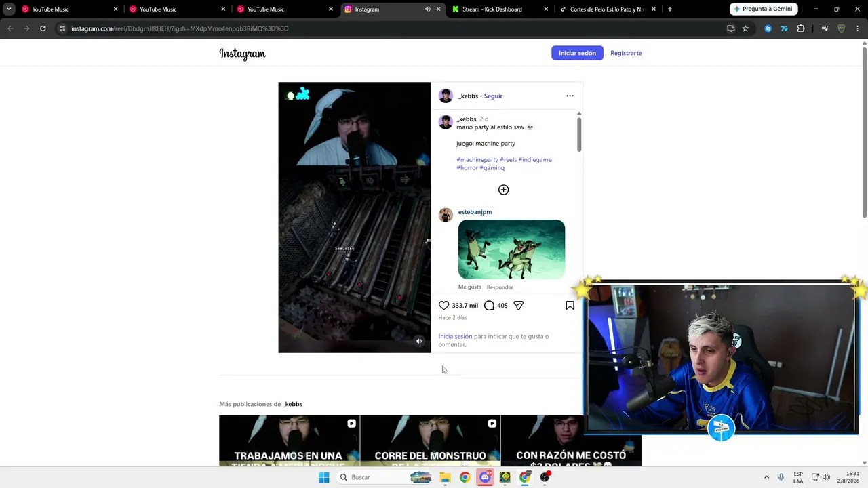Open the #machineparty hashtag

[477, 160]
